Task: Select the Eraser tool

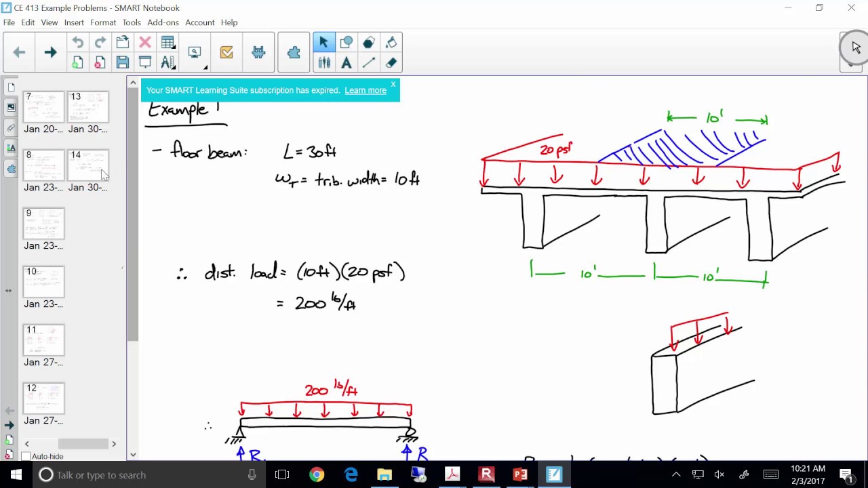Action: [391, 62]
